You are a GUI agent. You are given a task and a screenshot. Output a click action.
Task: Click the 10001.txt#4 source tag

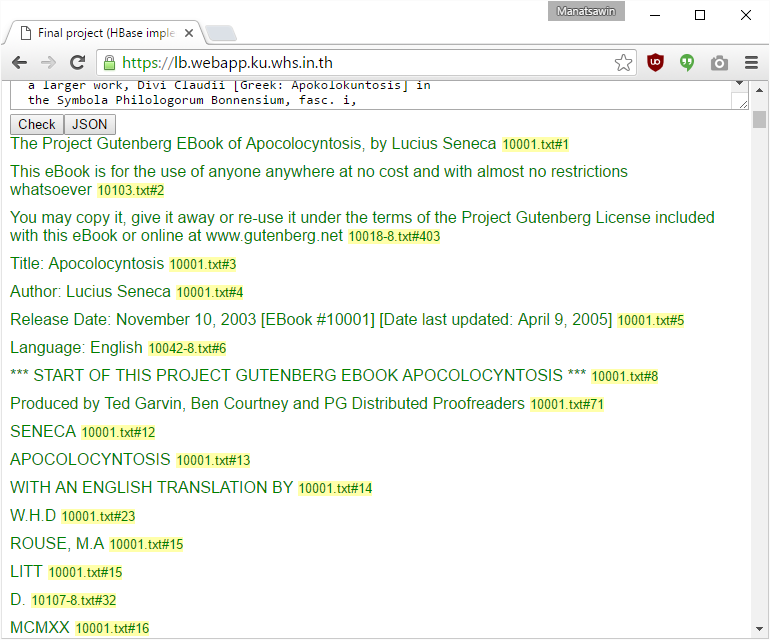click(x=210, y=293)
